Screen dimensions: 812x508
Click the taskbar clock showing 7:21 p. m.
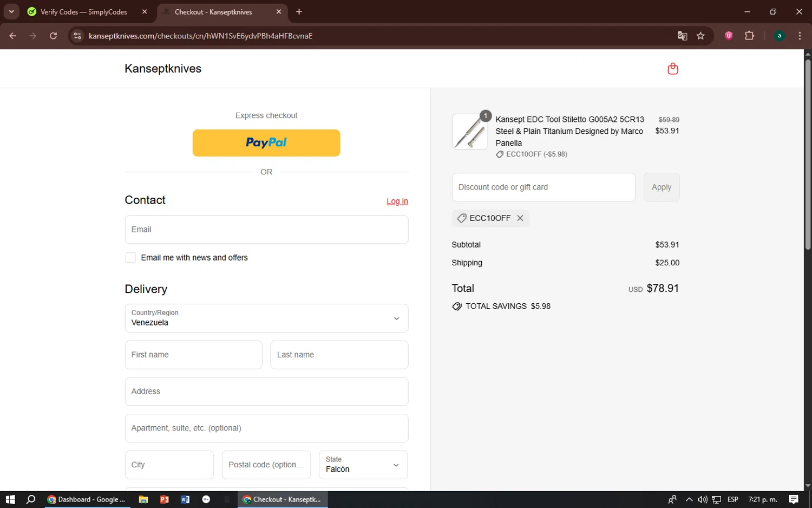point(763,499)
